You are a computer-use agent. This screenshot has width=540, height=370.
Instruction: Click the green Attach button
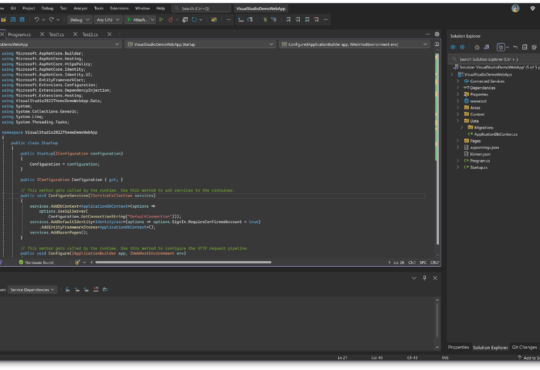[x=137, y=20]
